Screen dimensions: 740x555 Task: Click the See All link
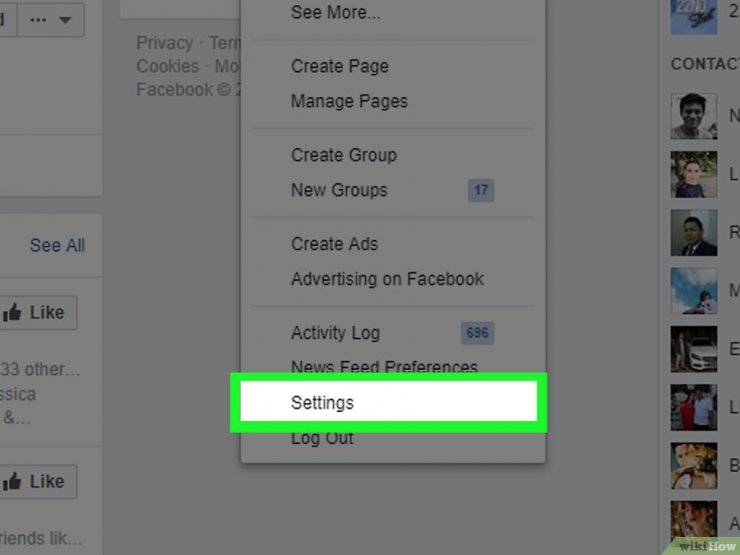click(x=57, y=245)
